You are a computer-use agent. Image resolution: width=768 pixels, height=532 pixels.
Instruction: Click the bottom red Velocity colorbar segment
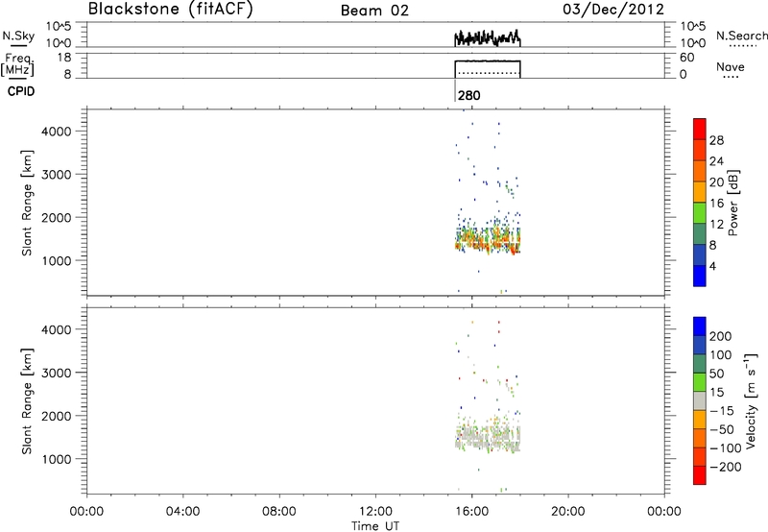tap(700, 475)
